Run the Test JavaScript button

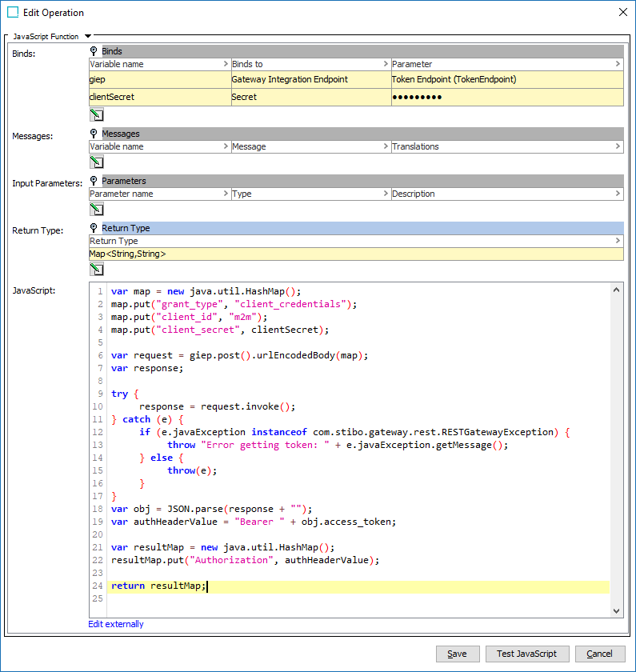coord(526,654)
